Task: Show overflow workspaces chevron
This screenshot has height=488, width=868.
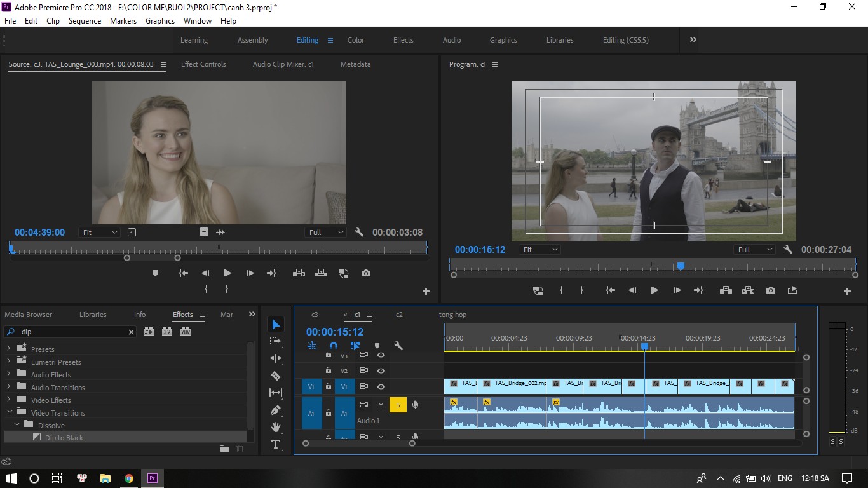Action: 693,39
